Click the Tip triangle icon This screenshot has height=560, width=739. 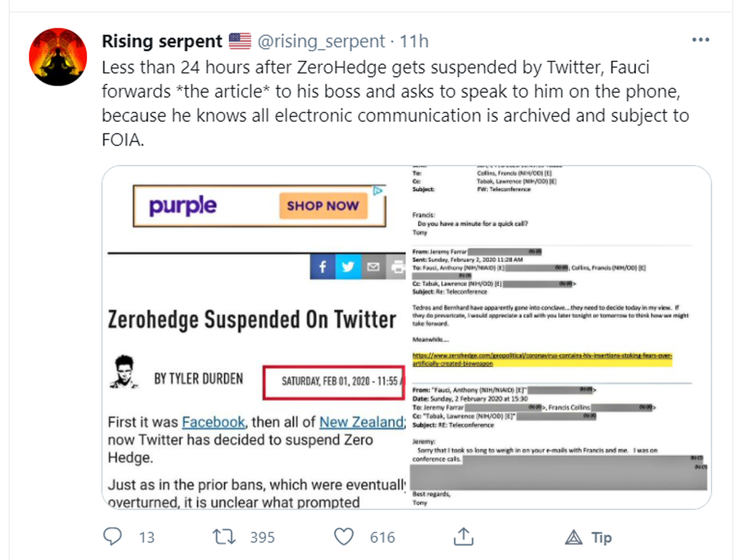tap(573, 537)
